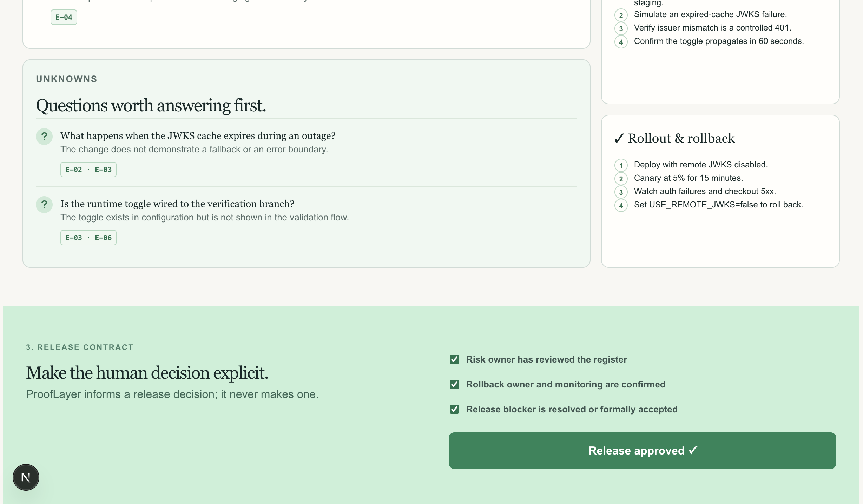Click step 2 badge beside expired-cache JWKS
This screenshot has width=863, height=504.
pyautogui.click(x=621, y=15)
